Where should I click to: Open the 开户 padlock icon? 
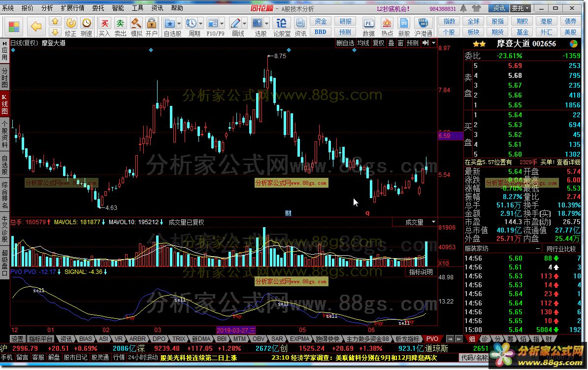pos(152,23)
